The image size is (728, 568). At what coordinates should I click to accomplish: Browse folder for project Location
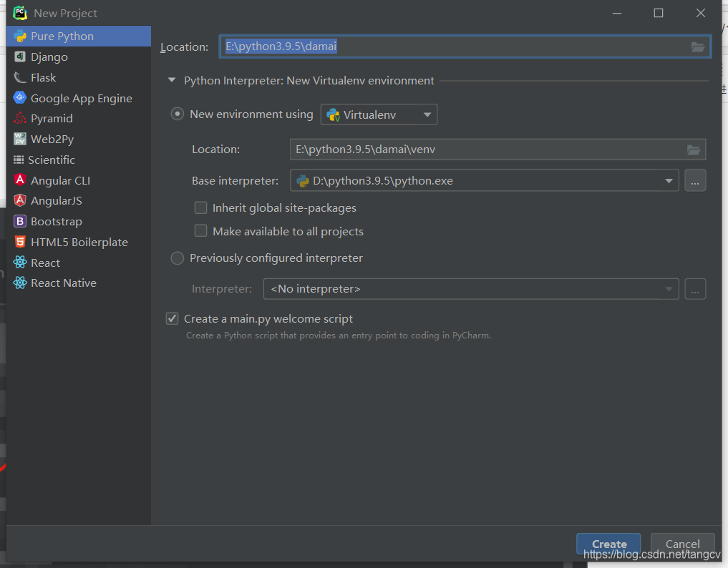698,47
